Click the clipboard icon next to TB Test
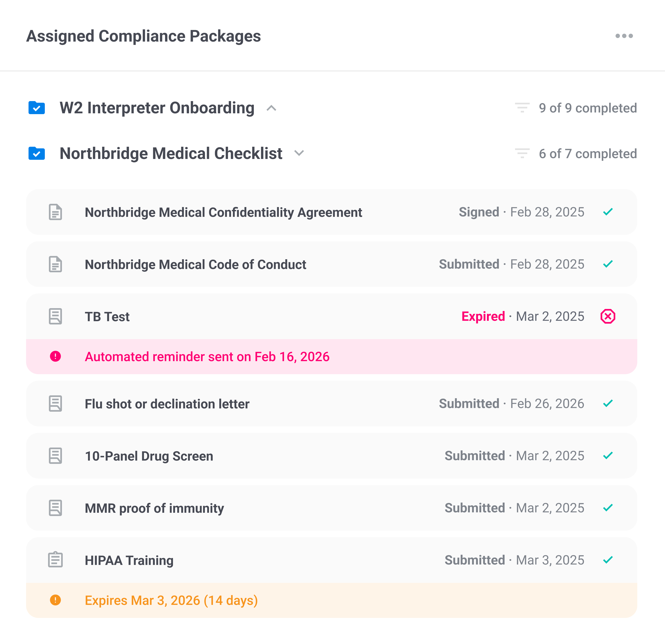 55,316
